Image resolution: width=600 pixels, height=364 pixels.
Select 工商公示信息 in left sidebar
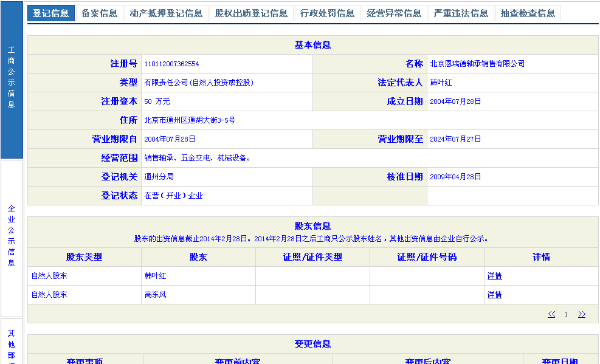[12, 77]
